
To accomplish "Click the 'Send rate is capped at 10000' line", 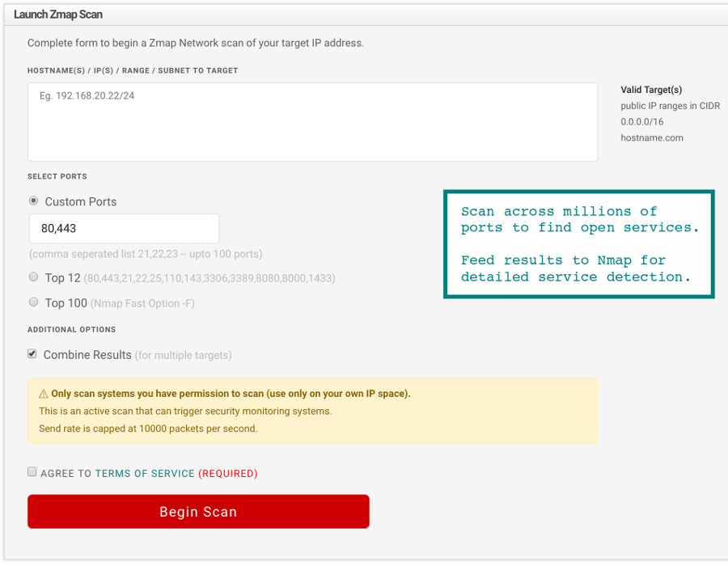I will pyautogui.click(x=148, y=429).
